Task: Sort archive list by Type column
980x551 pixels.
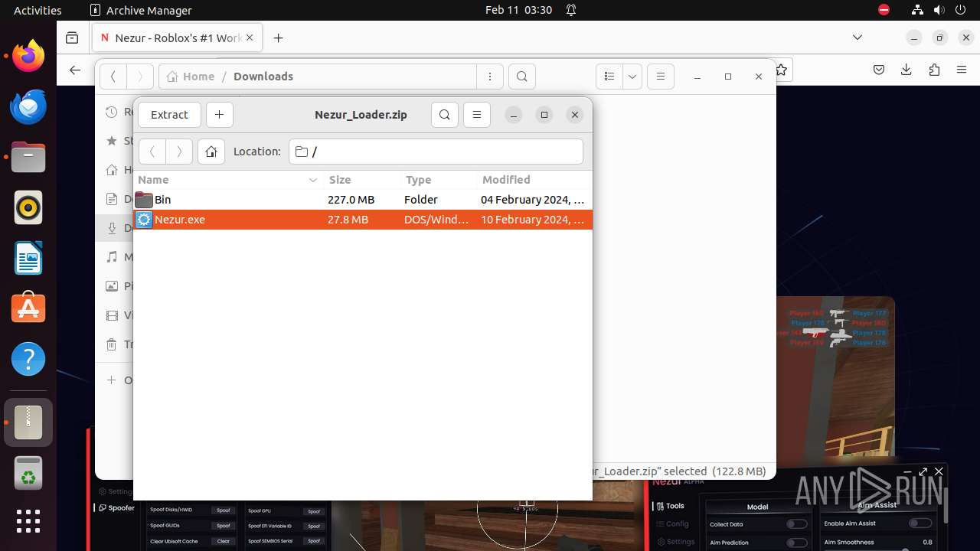Action: tap(439, 180)
